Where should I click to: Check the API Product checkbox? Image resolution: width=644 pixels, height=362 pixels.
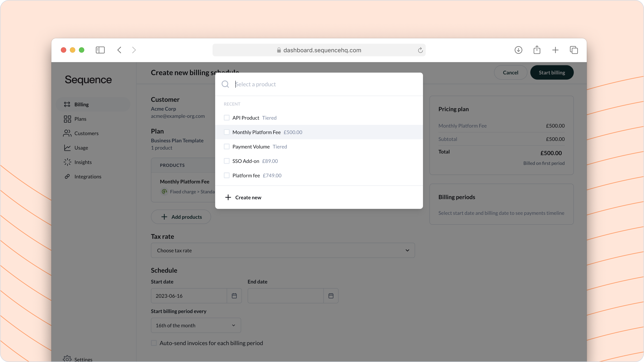[226, 118]
